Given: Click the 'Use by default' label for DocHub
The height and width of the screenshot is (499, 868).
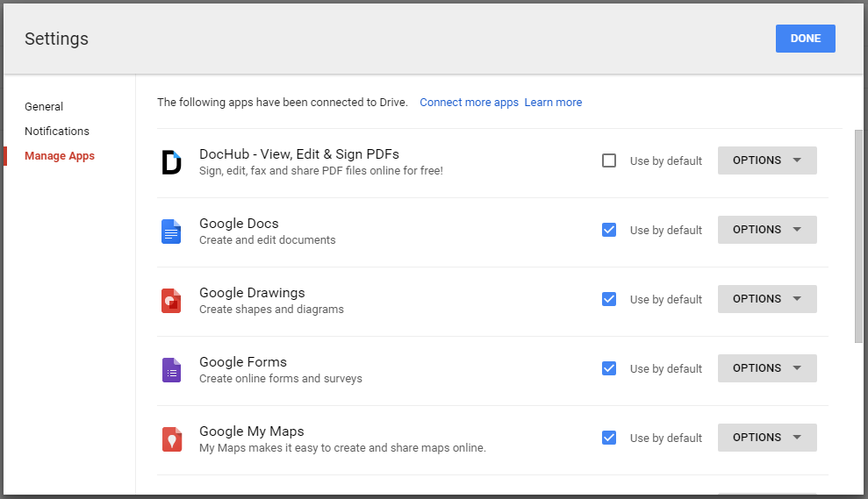Looking at the screenshot, I should pos(666,161).
